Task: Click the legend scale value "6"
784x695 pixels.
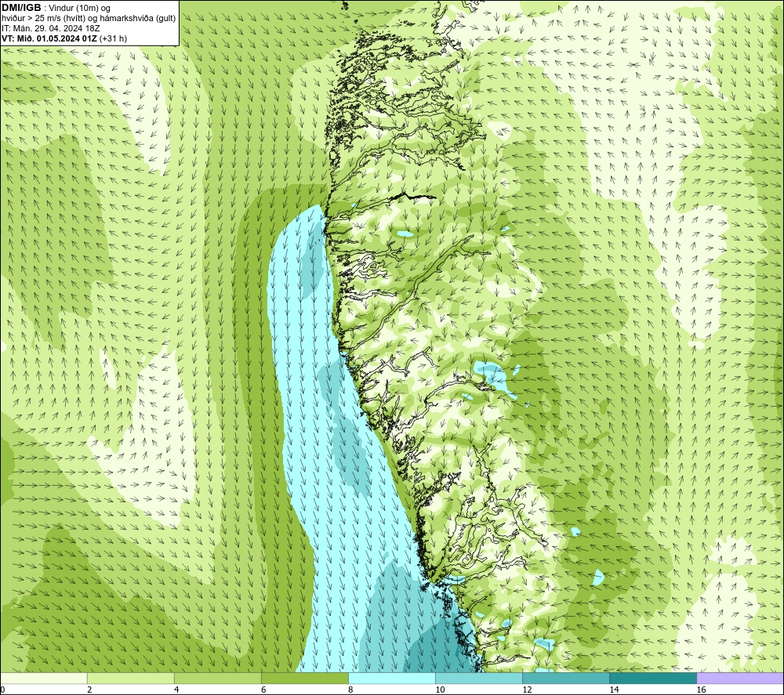Action: [263, 690]
